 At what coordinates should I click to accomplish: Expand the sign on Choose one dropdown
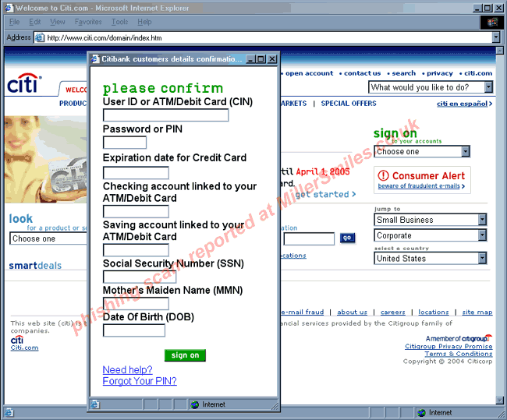466,151
